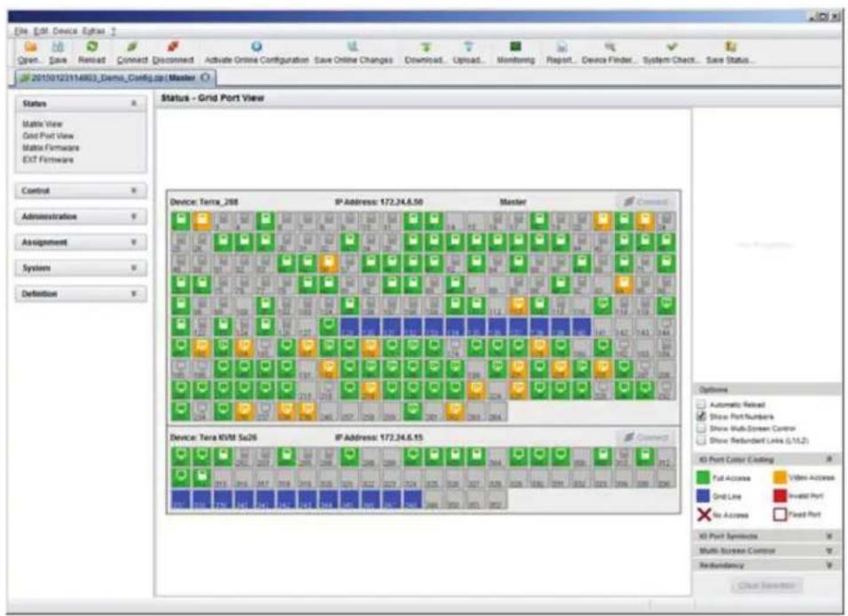Expand the Redundancy panel

[x=829, y=565]
